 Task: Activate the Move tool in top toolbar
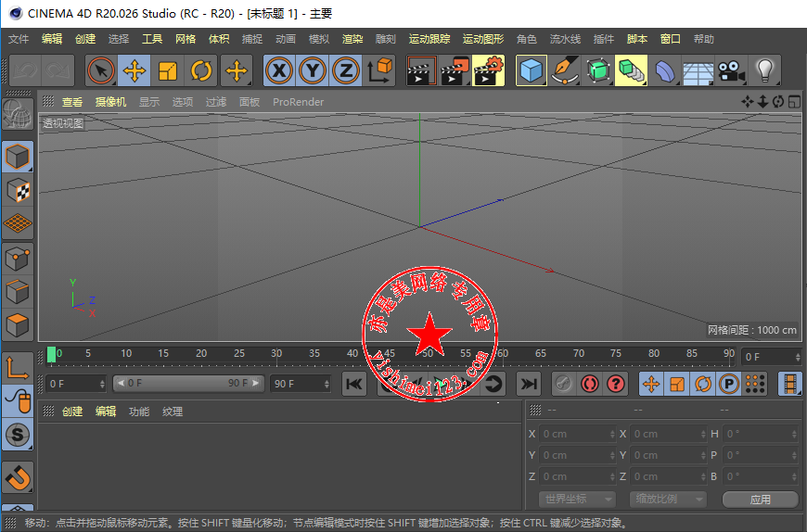[x=134, y=70]
